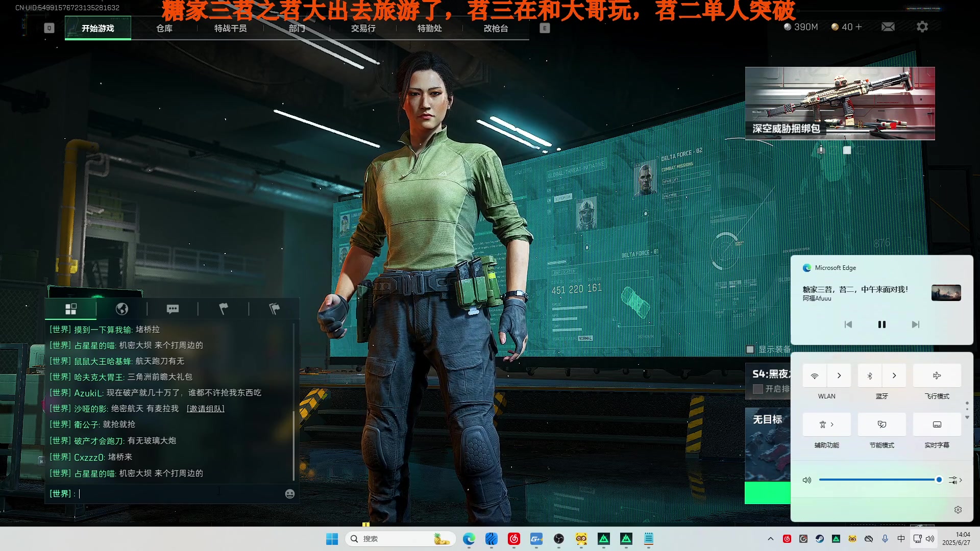Click the taskbar search box
This screenshot has width=980, height=551.
pyautogui.click(x=401, y=539)
